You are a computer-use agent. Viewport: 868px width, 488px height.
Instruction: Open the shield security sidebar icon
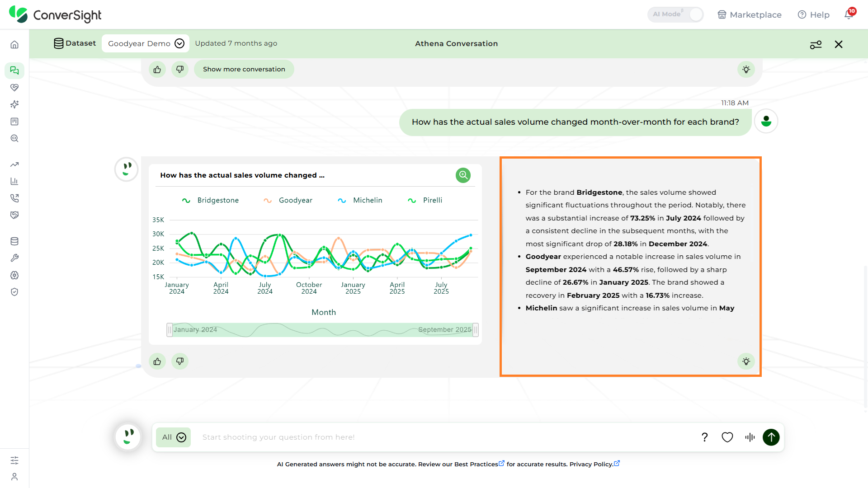tap(14, 292)
